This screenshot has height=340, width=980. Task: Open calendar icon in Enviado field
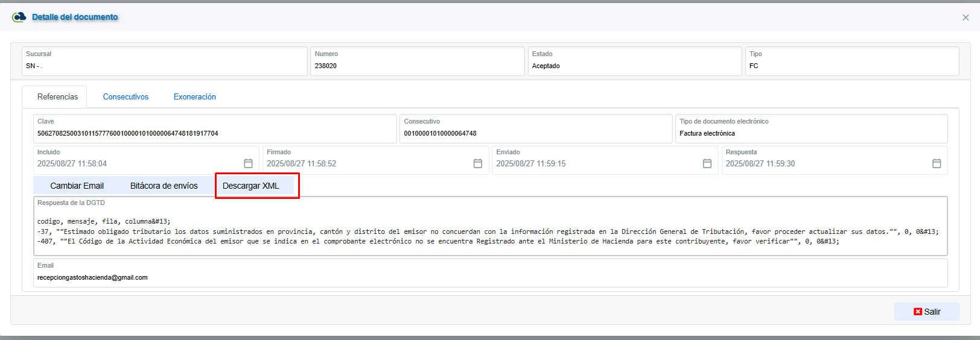click(x=707, y=163)
